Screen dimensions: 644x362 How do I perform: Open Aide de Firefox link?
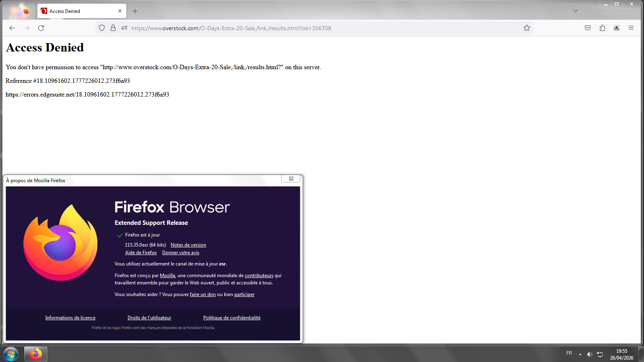coord(141,253)
